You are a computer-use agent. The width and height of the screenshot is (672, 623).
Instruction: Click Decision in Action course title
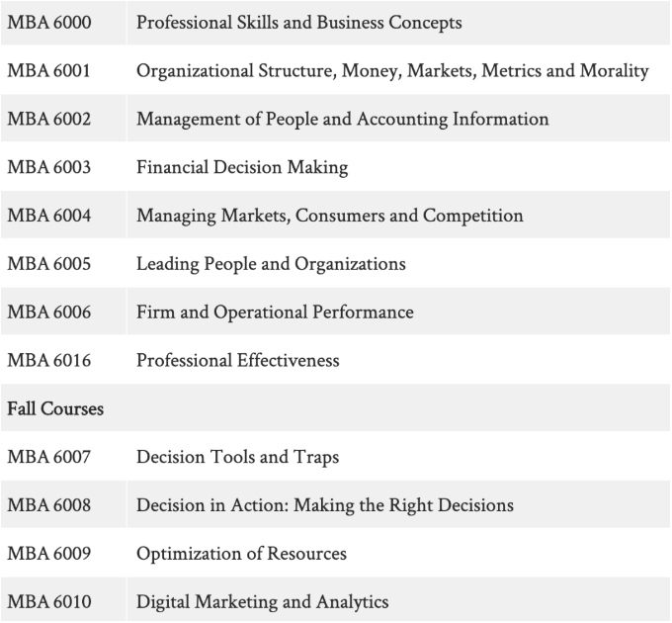(x=324, y=505)
